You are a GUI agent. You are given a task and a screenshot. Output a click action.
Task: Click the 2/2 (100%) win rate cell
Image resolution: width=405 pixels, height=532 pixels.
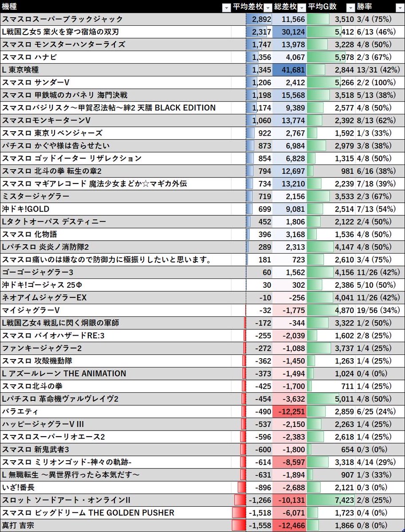(380, 82)
